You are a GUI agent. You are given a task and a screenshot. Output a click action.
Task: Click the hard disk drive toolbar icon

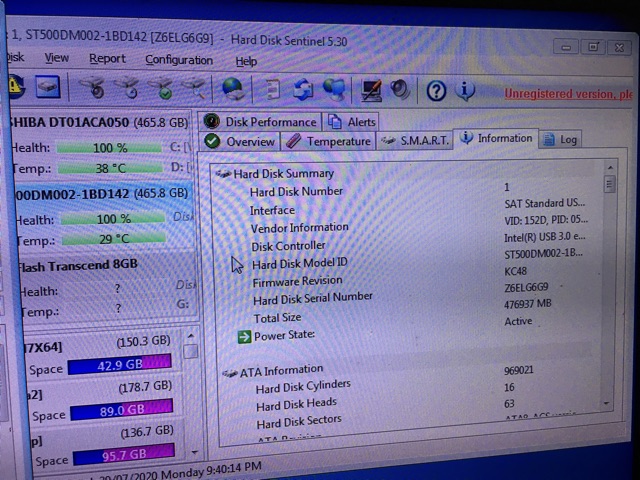(47, 87)
